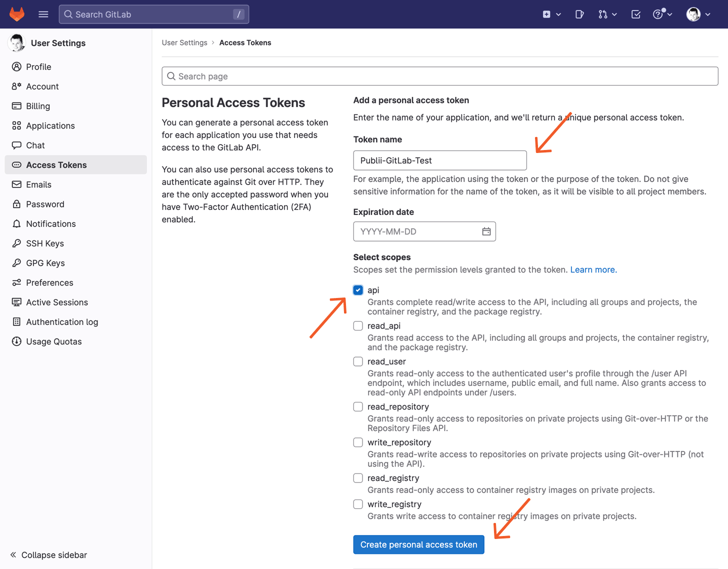The height and width of the screenshot is (569, 728).
Task: Click the Collapse sidebar chevrons
Action: (12, 555)
